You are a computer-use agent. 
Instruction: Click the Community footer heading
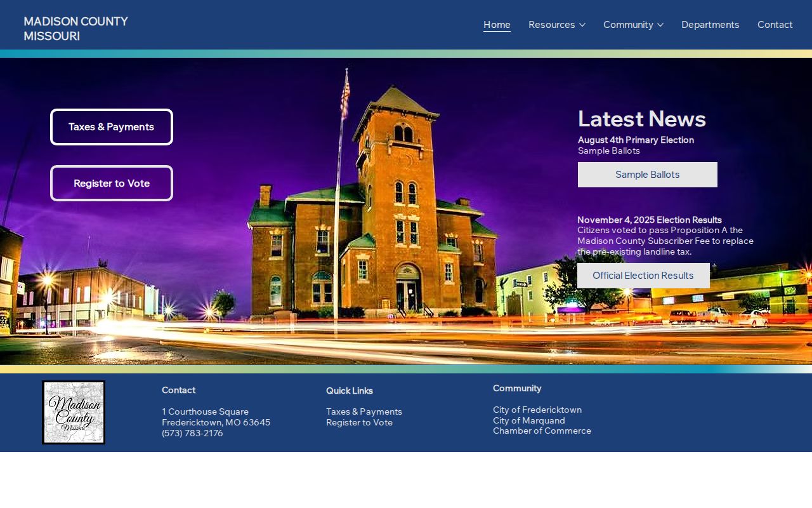click(x=517, y=388)
